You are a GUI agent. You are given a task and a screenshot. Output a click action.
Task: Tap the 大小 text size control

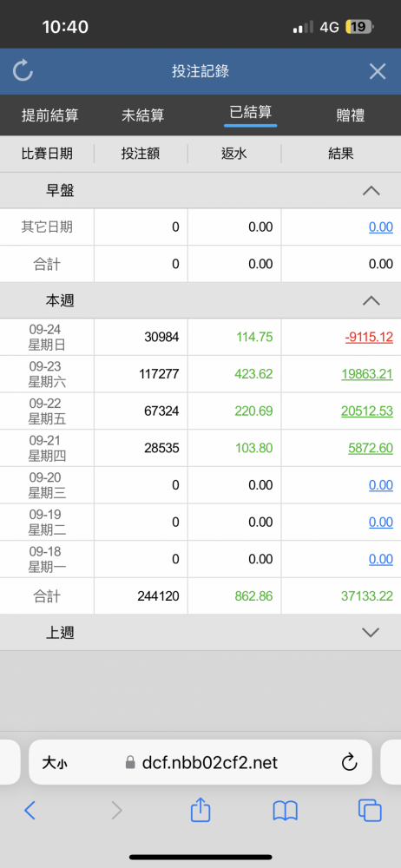click(x=55, y=763)
